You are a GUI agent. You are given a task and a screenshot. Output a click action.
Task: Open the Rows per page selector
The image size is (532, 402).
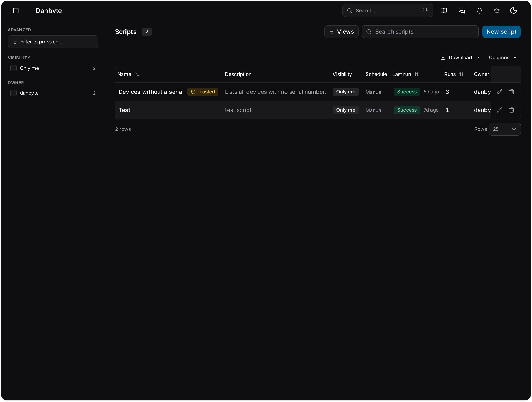[505, 129]
